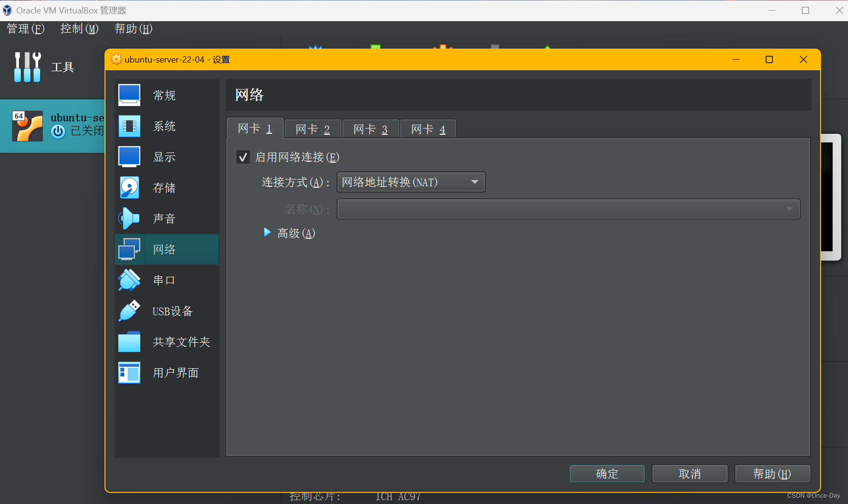The image size is (848, 504).
Task: Open the 串口 serial port icon
Action: click(x=129, y=280)
